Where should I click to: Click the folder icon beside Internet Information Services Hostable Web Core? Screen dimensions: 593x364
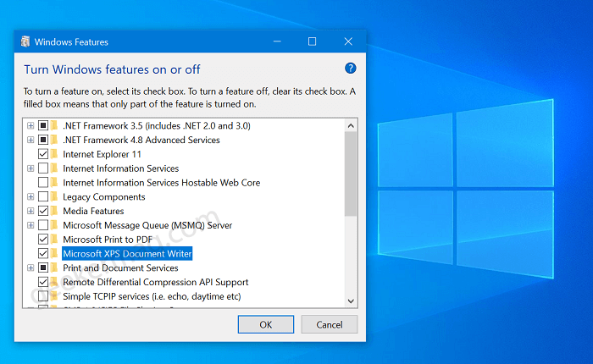pos(54,182)
